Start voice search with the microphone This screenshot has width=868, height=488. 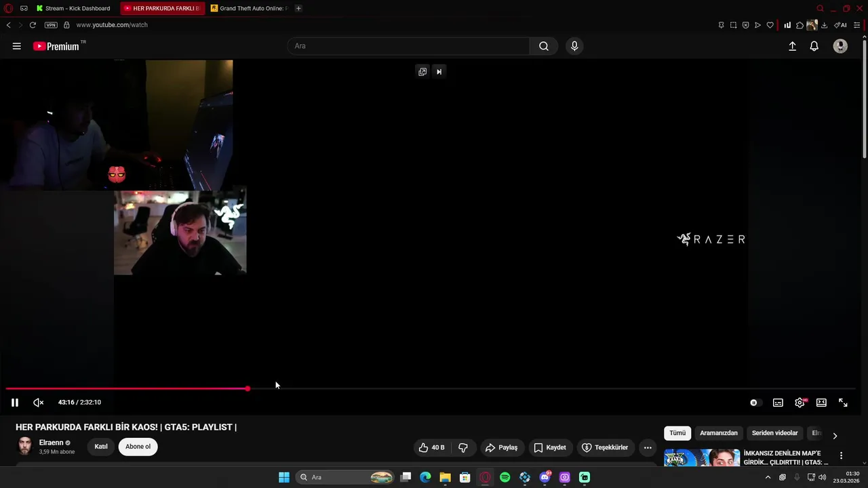(574, 46)
